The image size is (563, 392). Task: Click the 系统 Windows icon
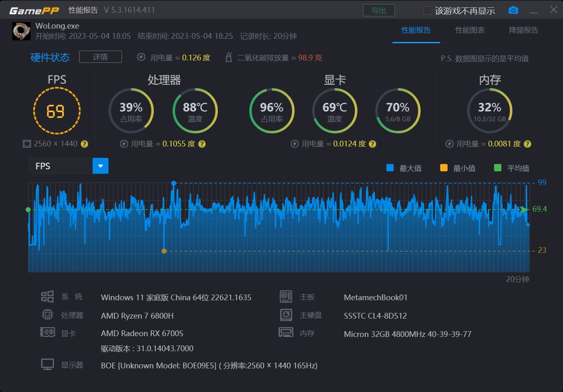(47, 297)
